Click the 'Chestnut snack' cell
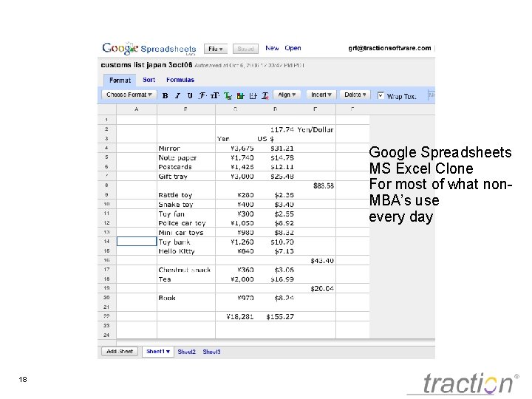 [x=186, y=270]
